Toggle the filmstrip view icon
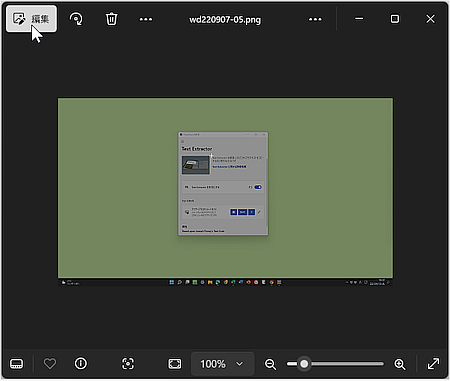Image resolution: width=450 pixels, height=381 pixels. (17, 363)
